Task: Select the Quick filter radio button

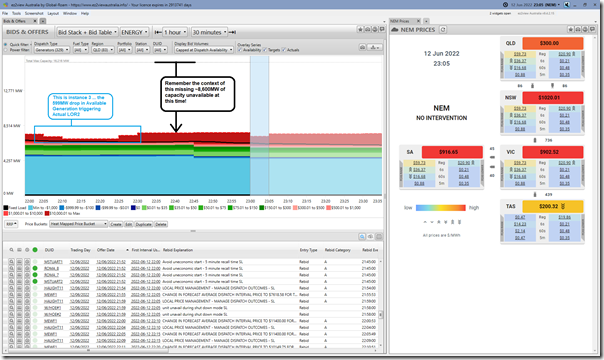Action: point(5,45)
